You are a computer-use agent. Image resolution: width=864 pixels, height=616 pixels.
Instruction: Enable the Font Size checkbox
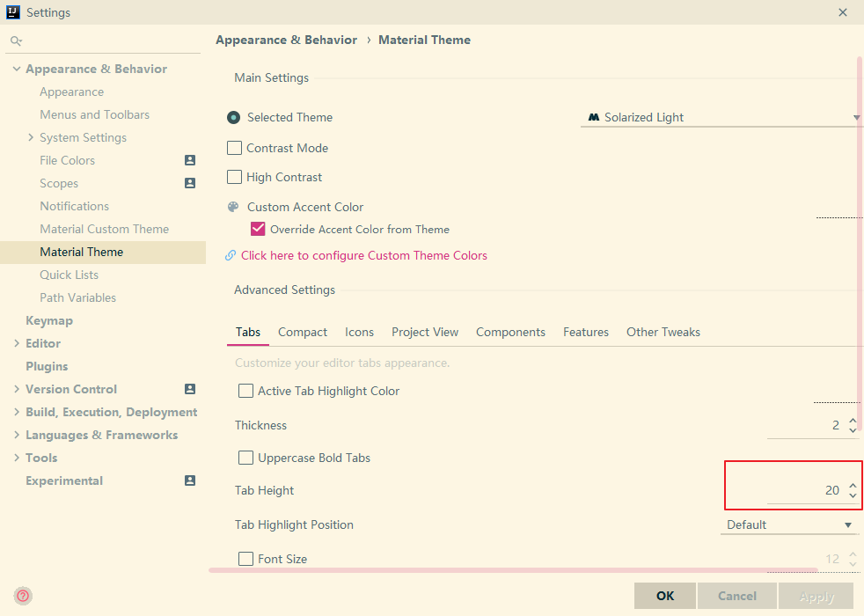(x=245, y=559)
